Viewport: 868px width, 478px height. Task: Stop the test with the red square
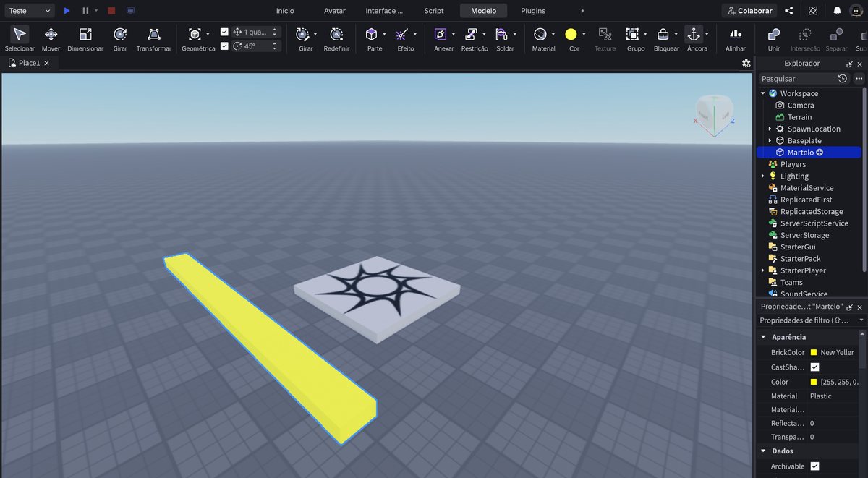pos(111,11)
